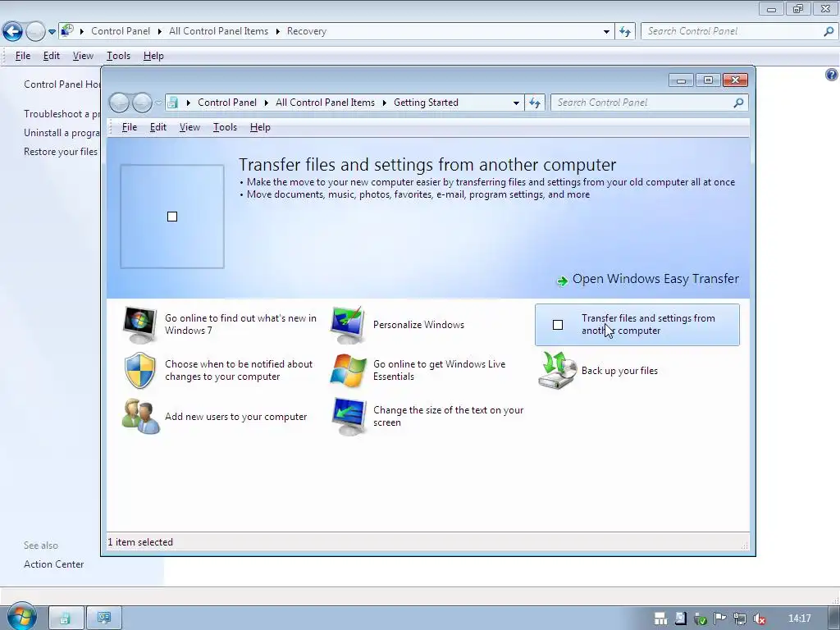This screenshot has width=840, height=630.
Task: Click Control Panel breadcrumb in Getting Started window
Action: click(227, 103)
